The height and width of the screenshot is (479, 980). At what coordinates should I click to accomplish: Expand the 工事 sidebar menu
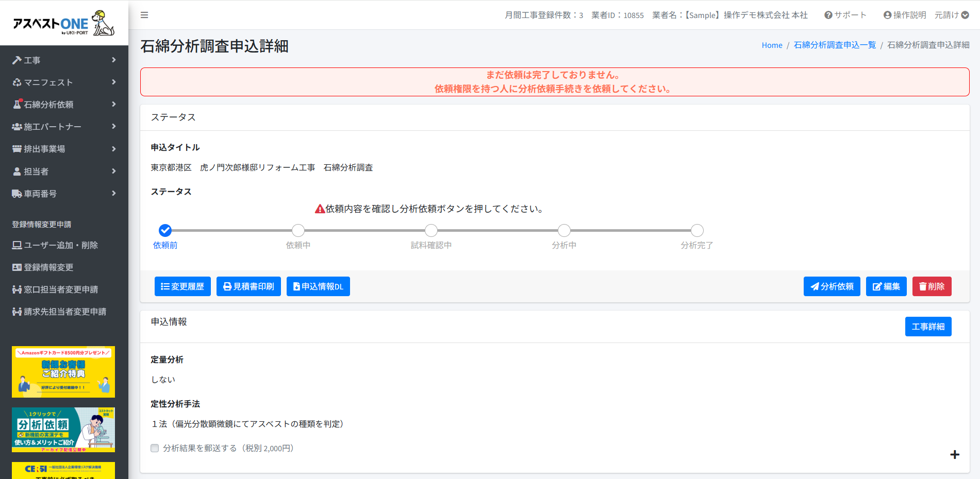tap(64, 60)
